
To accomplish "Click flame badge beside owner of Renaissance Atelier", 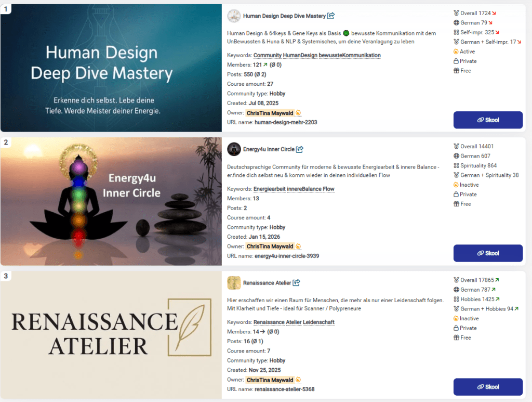I will (x=298, y=380).
